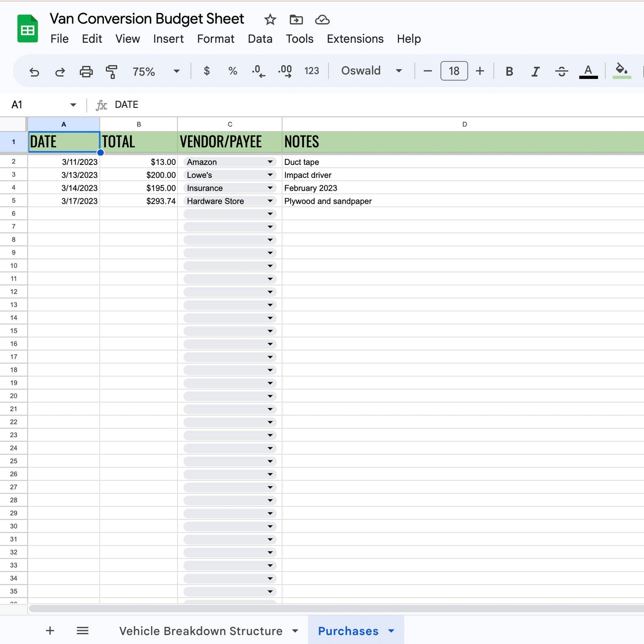The height and width of the screenshot is (644, 644).
Task: Add a new sheet with plus button
Action: (50, 631)
